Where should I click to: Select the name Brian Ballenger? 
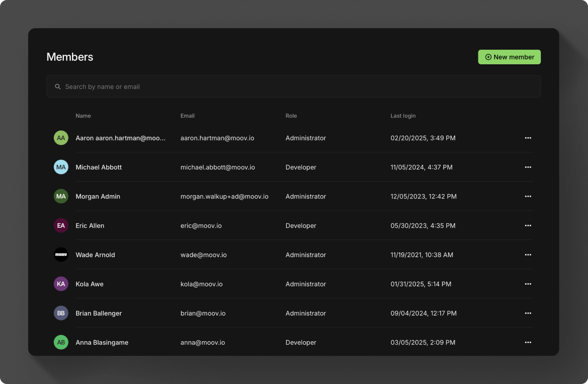coord(99,313)
